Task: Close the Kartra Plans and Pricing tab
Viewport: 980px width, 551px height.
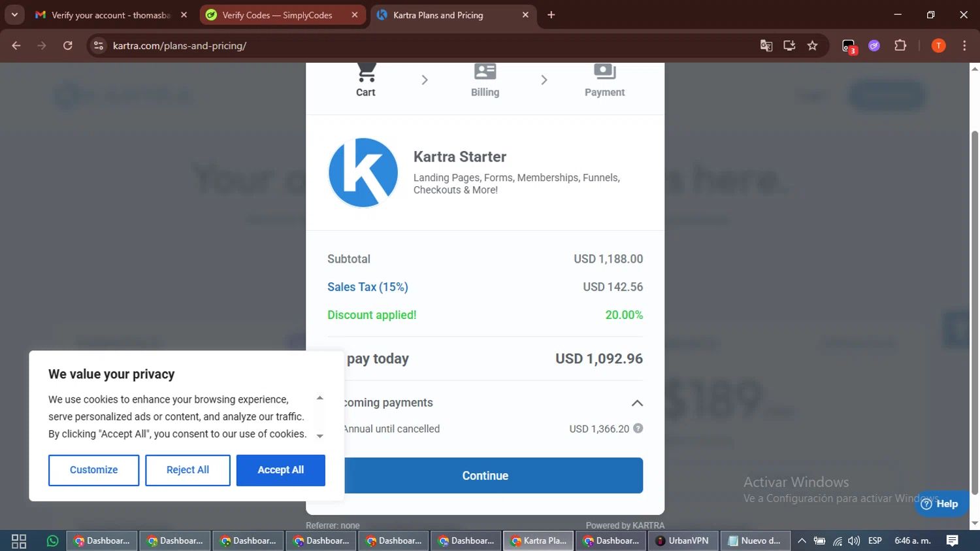Action: pyautogui.click(x=525, y=15)
